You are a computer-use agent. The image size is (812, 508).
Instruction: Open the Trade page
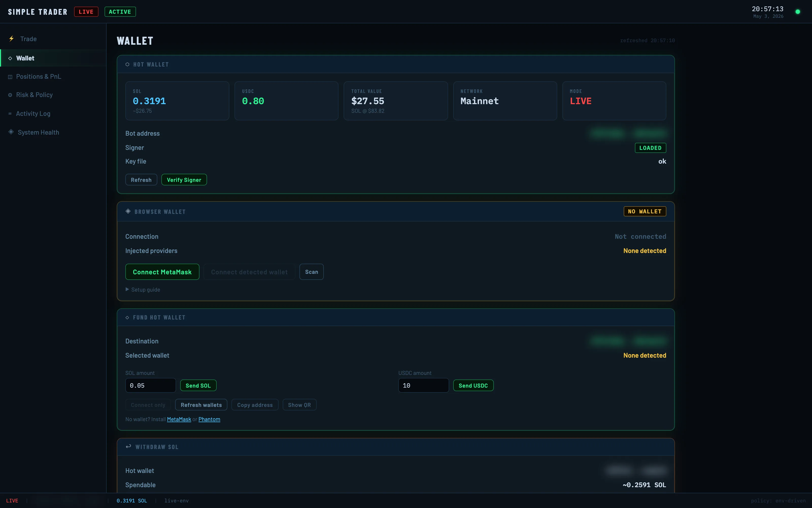click(53, 39)
